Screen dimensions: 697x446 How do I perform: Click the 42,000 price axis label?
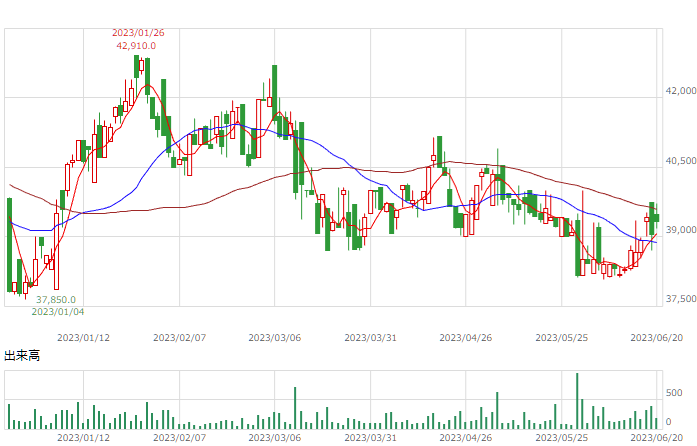click(x=681, y=91)
